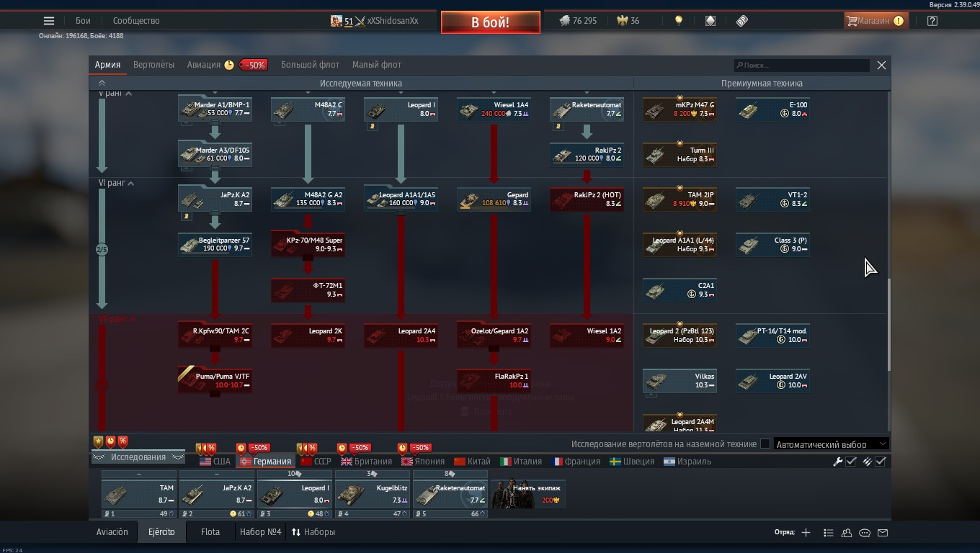
Task: Select Raketenautomat crew slot
Action: tap(450, 495)
